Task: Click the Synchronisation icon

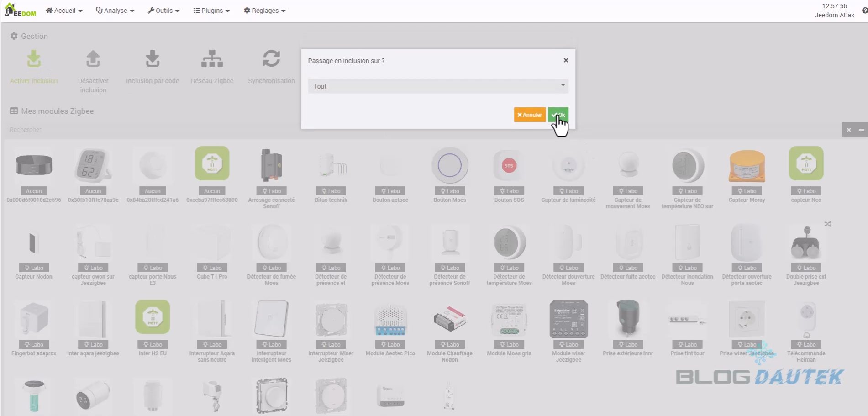Action: coord(271,59)
